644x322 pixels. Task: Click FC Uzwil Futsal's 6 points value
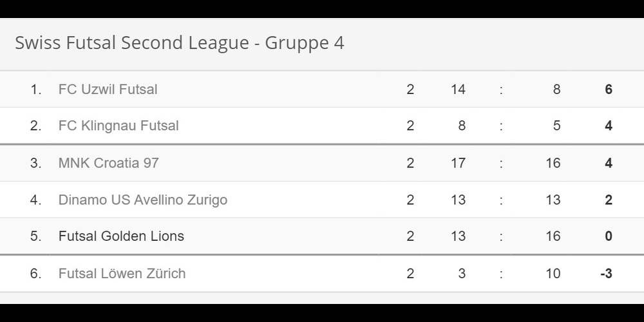pos(609,89)
